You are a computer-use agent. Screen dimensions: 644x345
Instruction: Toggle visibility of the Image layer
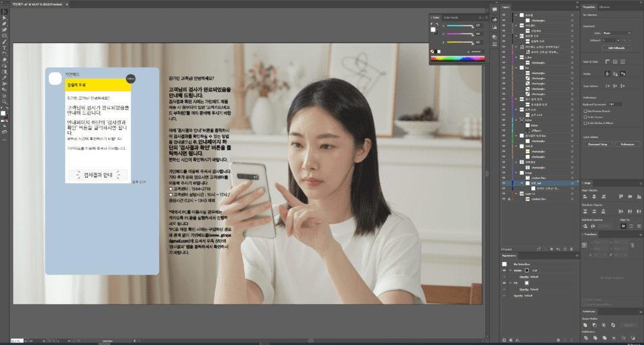pyautogui.click(x=504, y=173)
